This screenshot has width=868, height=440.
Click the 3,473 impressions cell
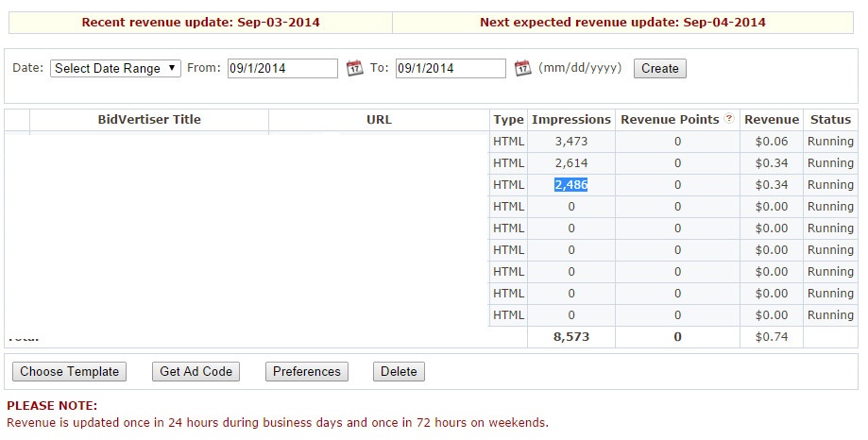(x=571, y=142)
